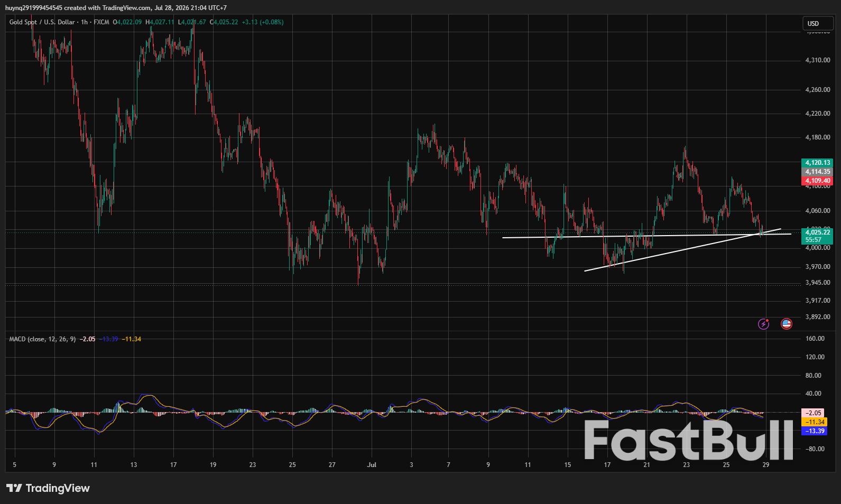
Task: Click the 29 date label on time axis
Action: tap(765, 465)
